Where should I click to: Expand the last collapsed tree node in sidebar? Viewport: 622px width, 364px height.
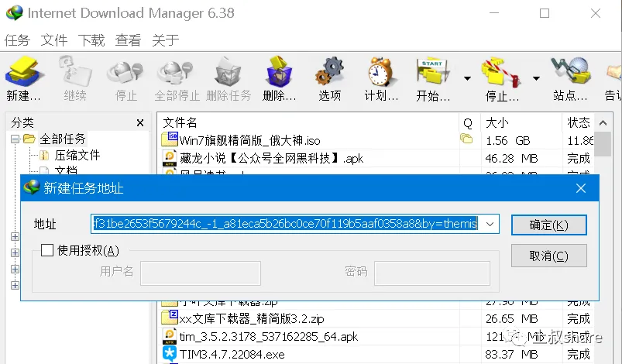coord(15,285)
